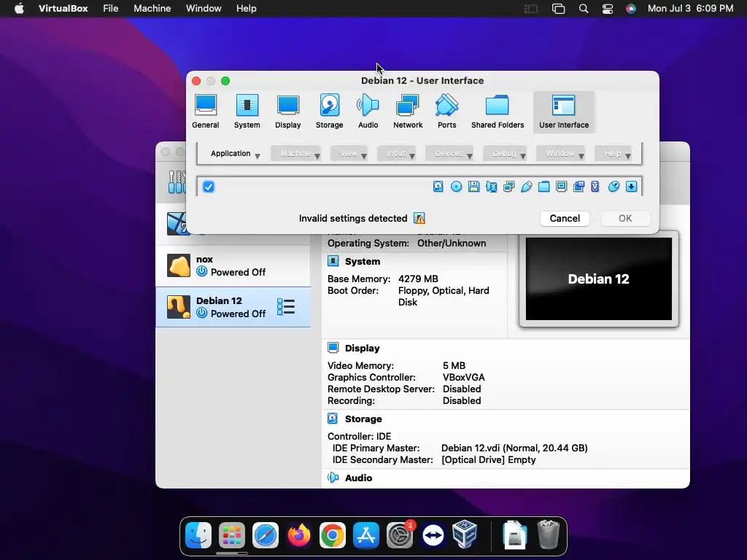Launch Google Chrome from the Dock
Image resolution: width=747 pixels, height=560 pixels.
pyautogui.click(x=332, y=535)
